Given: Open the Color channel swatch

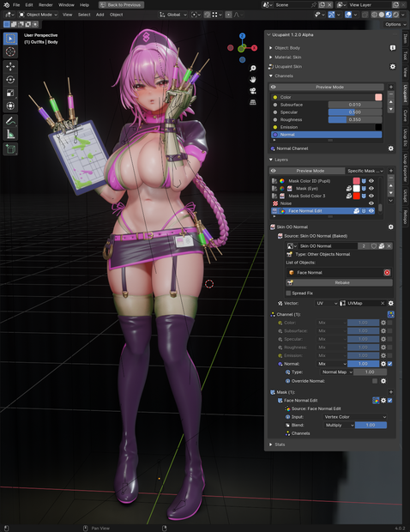Looking at the screenshot, I should (x=378, y=97).
